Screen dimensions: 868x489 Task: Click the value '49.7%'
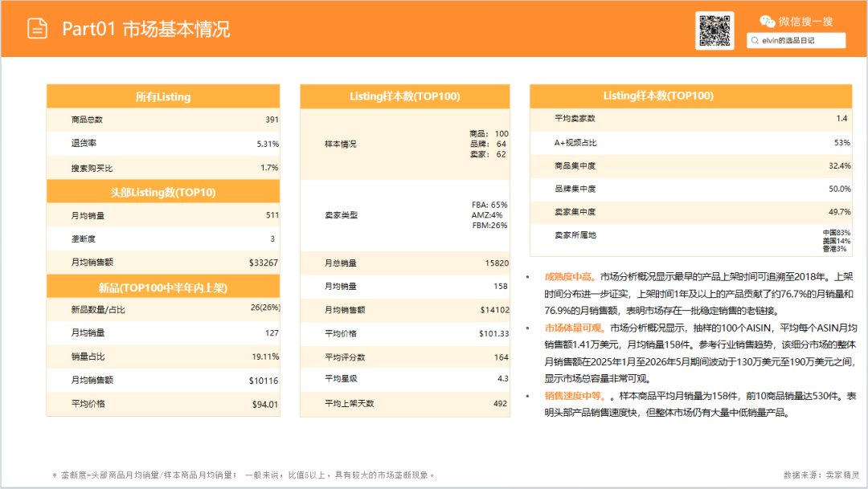click(840, 213)
